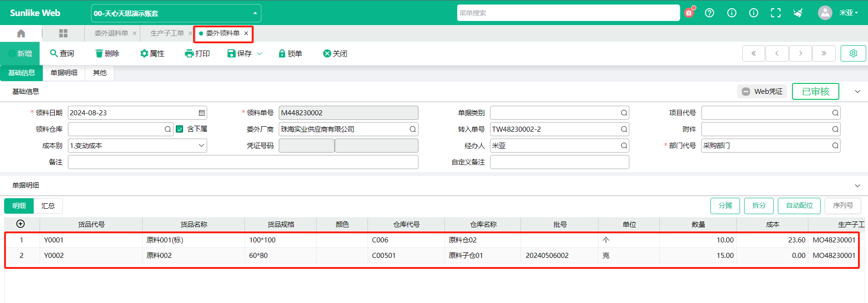
Task: Click the 查询 toolbar button
Action: point(62,54)
